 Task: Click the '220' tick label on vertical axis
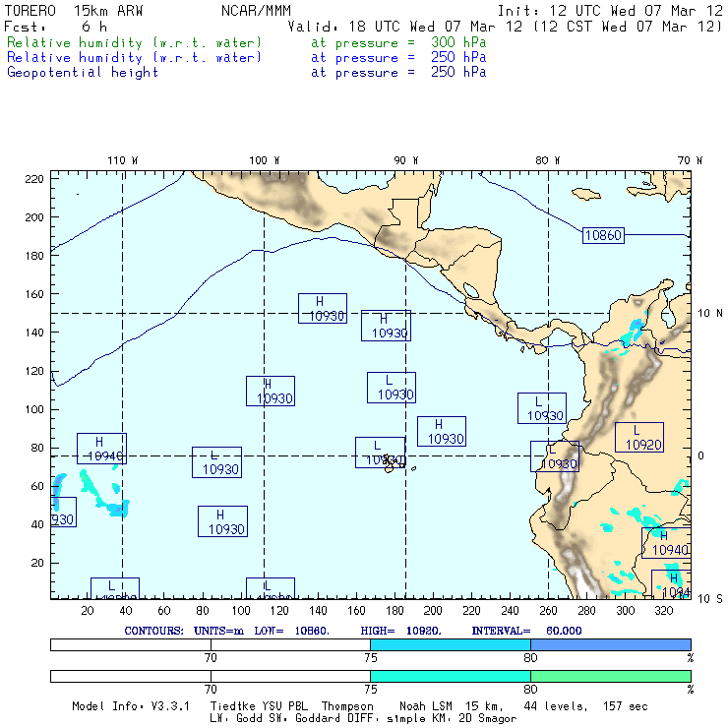(33, 179)
